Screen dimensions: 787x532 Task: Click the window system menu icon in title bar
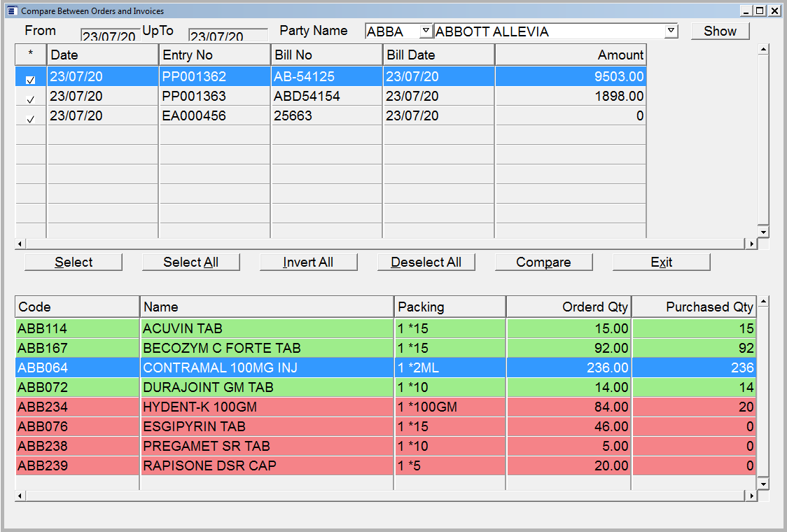pos(13,10)
